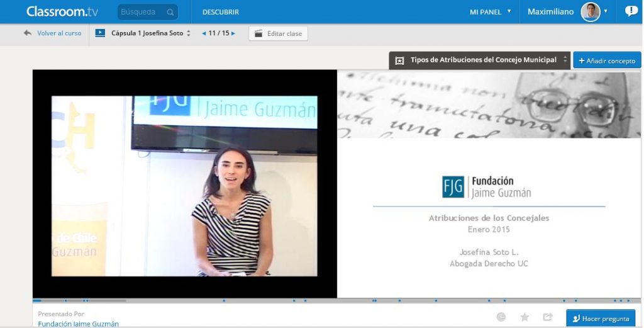The width and height of the screenshot is (644, 328).
Task: Click the Editar clase button
Action: 278,33
